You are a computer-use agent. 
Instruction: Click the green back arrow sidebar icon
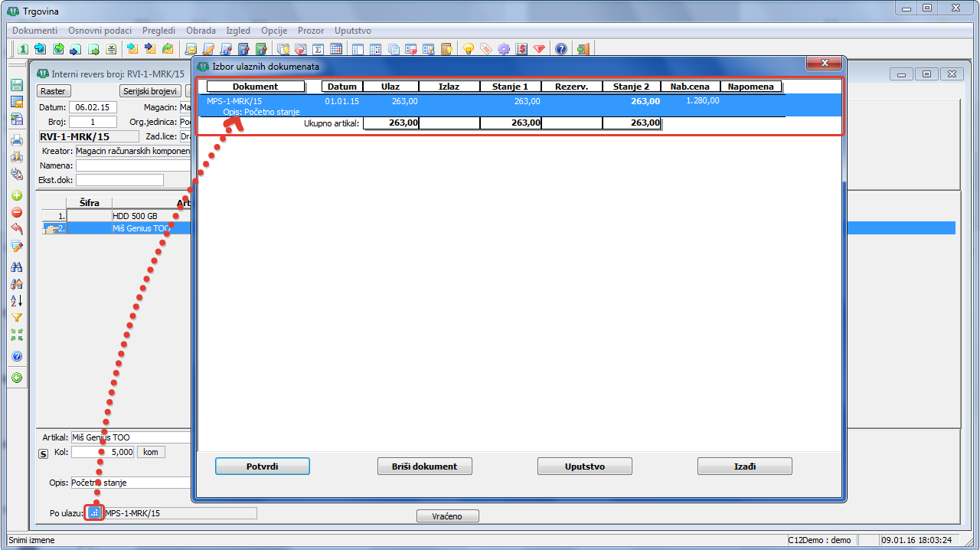tap(16, 378)
